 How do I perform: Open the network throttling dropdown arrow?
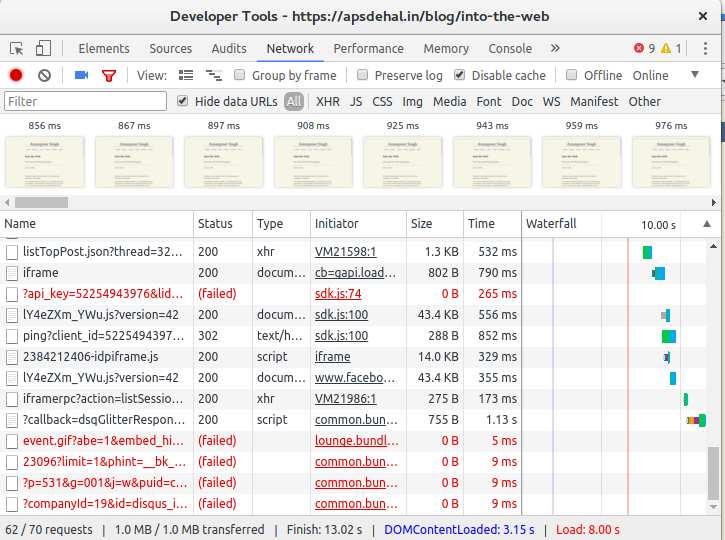pyautogui.click(x=695, y=75)
